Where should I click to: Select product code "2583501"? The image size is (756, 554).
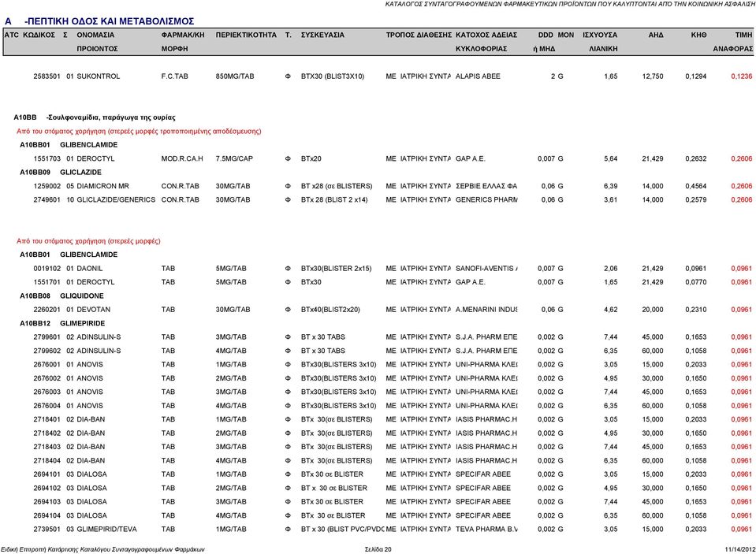tap(47, 76)
